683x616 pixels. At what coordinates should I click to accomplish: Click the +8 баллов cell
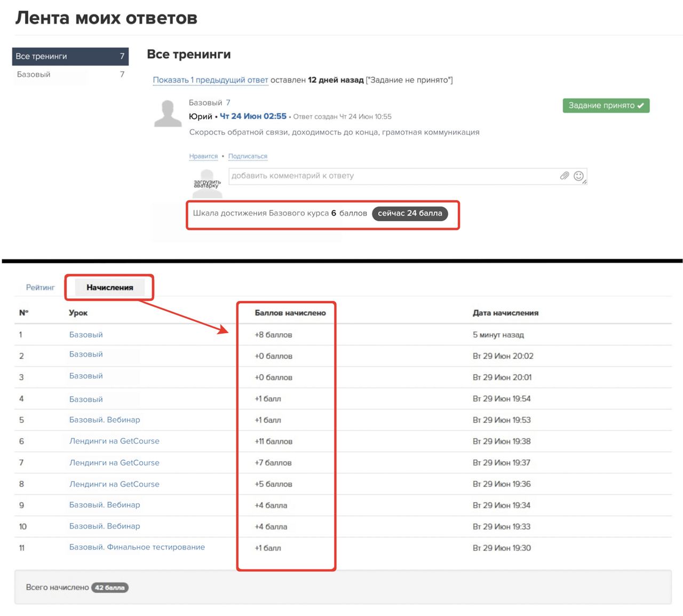[273, 335]
